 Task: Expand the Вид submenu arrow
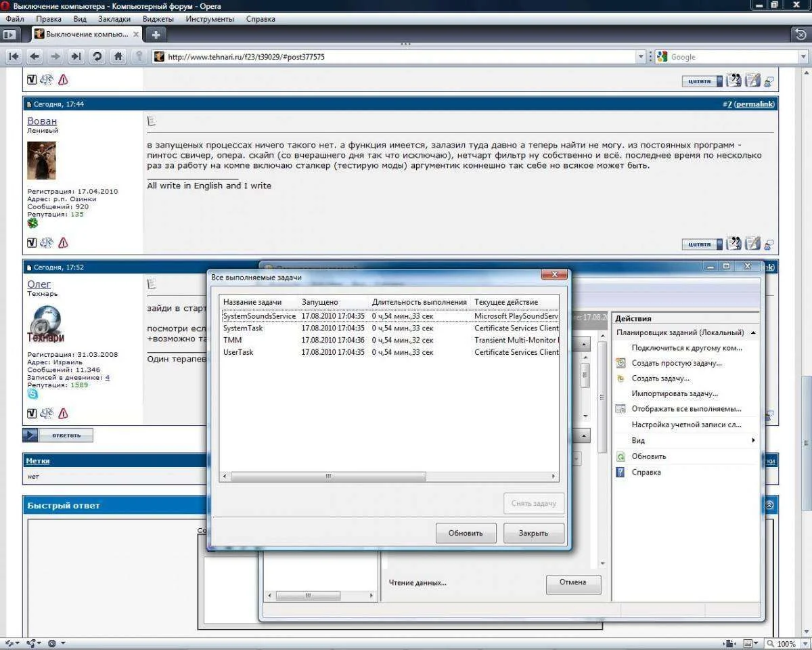[x=753, y=440]
